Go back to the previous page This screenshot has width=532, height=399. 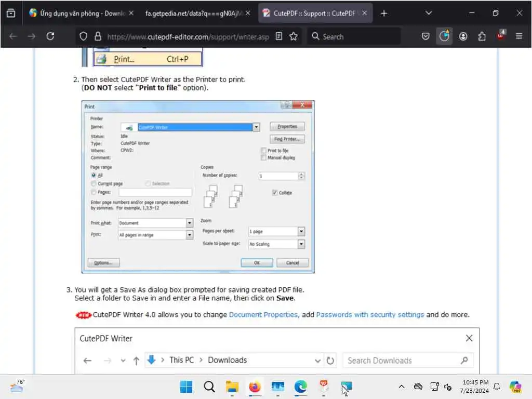13,36
